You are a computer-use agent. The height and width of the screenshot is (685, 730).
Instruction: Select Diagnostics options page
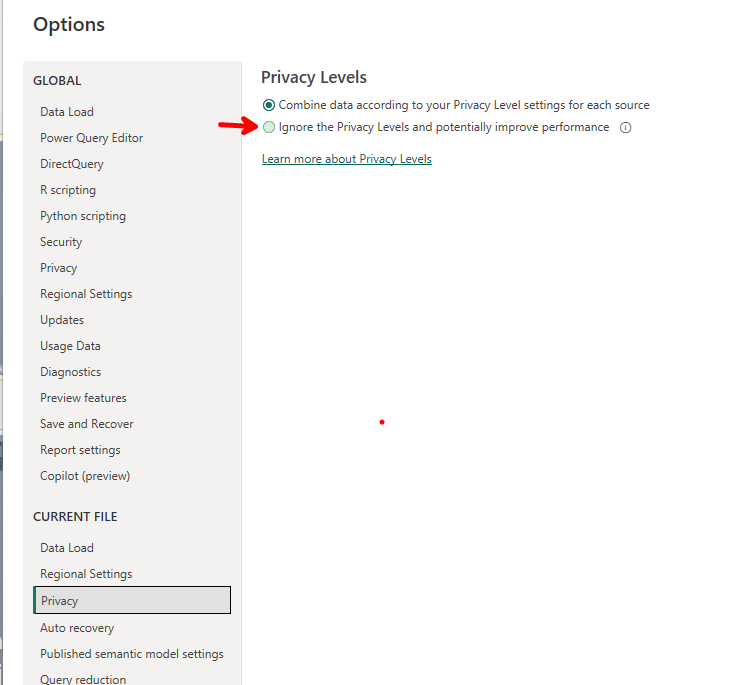tap(70, 372)
